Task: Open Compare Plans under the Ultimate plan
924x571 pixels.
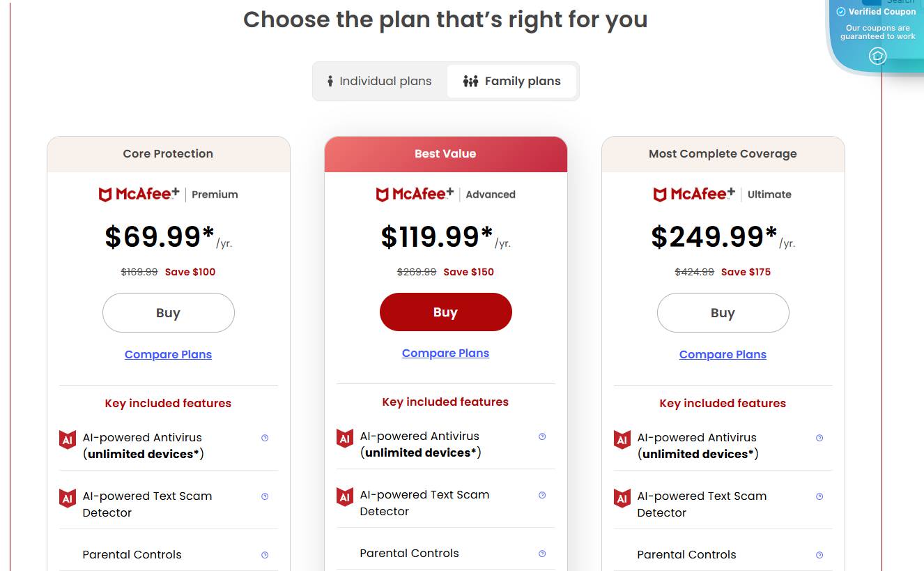Action: pyautogui.click(x=723, y=354)
